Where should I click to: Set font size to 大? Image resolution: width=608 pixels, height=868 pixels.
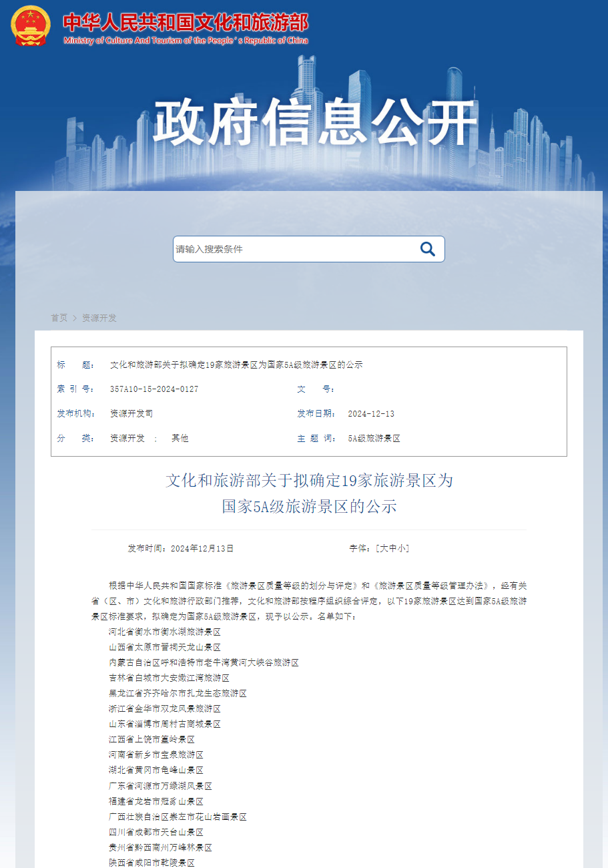click(384, 548)
